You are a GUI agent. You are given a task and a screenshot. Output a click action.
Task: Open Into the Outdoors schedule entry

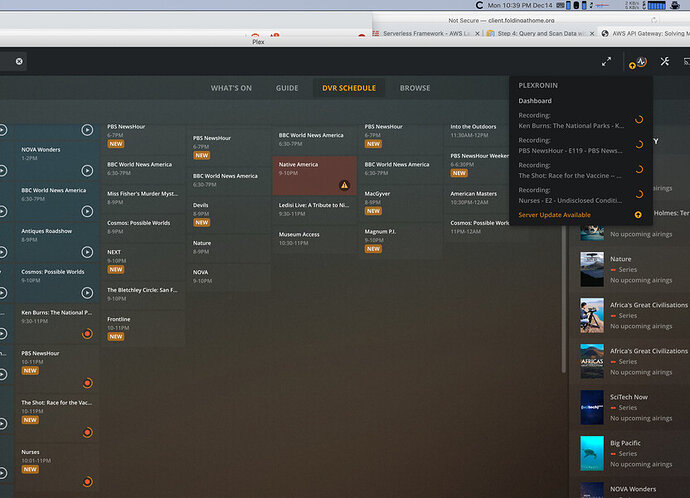(477, 131)
